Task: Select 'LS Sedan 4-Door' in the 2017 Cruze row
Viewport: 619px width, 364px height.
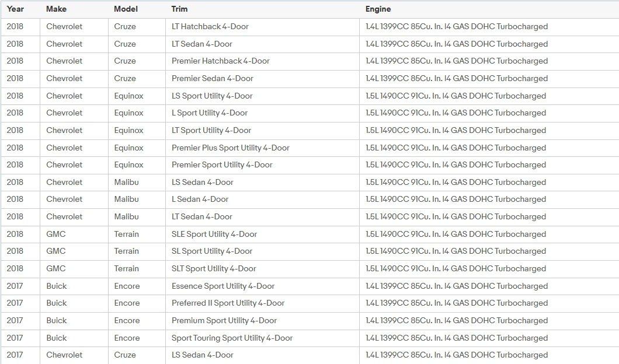Action: (x=203, y=355)
